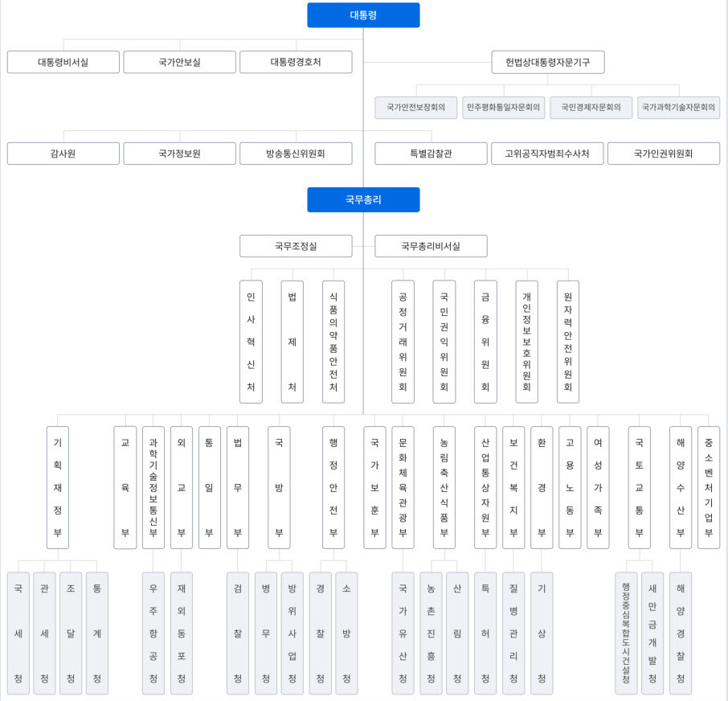Click the 통계청 agency box

(97, 633)
